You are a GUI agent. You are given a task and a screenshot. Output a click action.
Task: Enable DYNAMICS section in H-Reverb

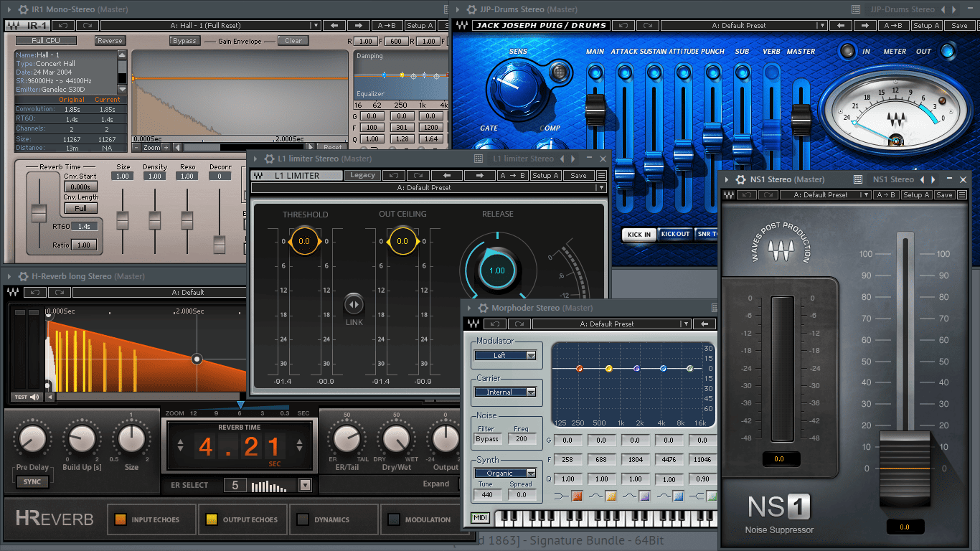pos(303,519)
